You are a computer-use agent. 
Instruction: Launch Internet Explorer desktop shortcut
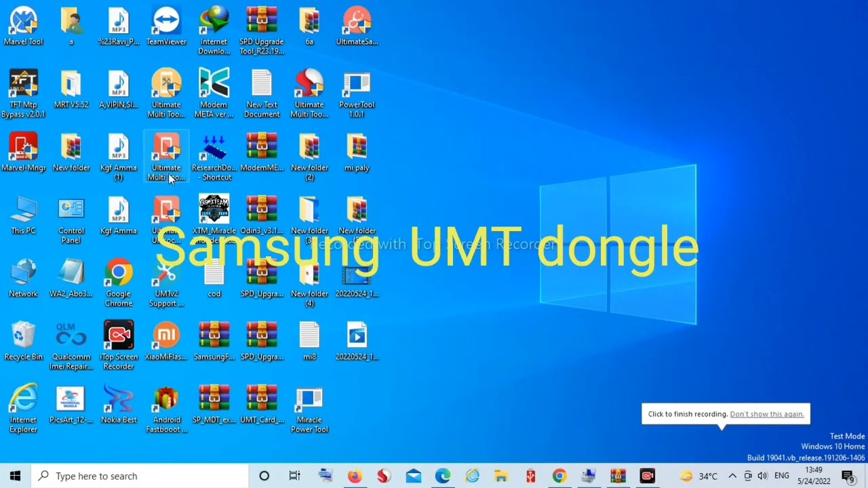point(24,409)
